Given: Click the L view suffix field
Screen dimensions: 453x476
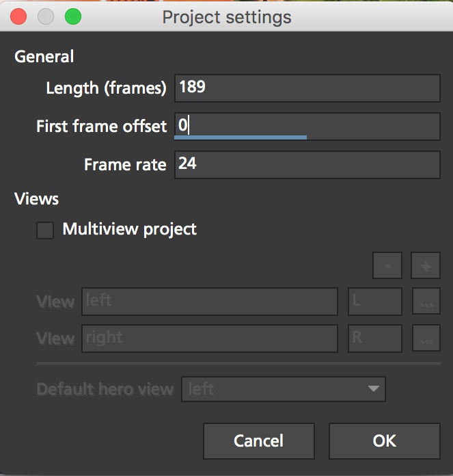Looking at the screenshot, I should tap(374, 301).
